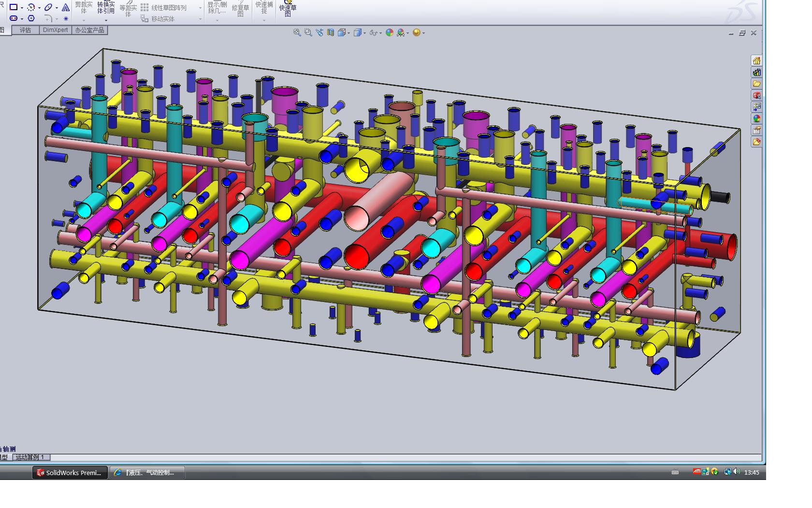Image resolution: width=812 pixels, height=508 pixels.
Task: Open View Orientation icon
Action: pyautogui.click(x=342, y=32)
